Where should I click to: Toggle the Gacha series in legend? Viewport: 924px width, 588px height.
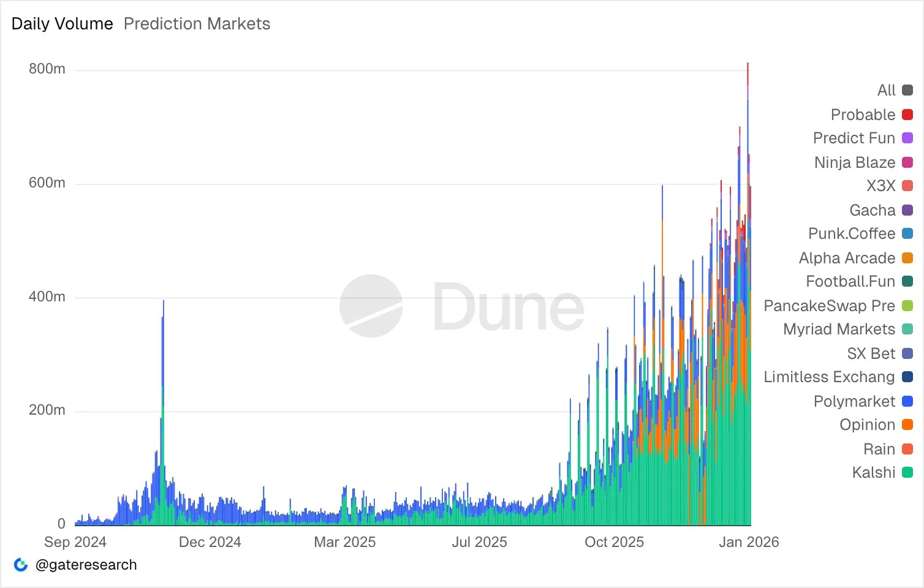(881, 210)
